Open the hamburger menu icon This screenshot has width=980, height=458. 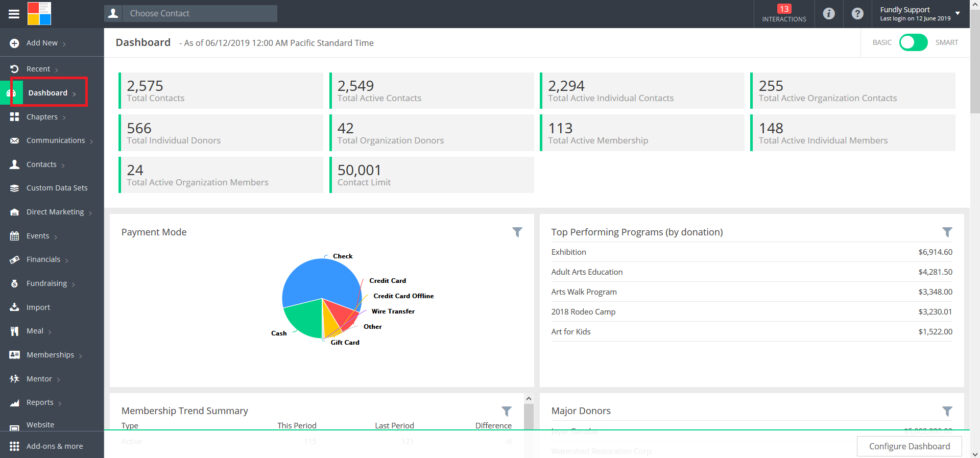tap(13, 14)
